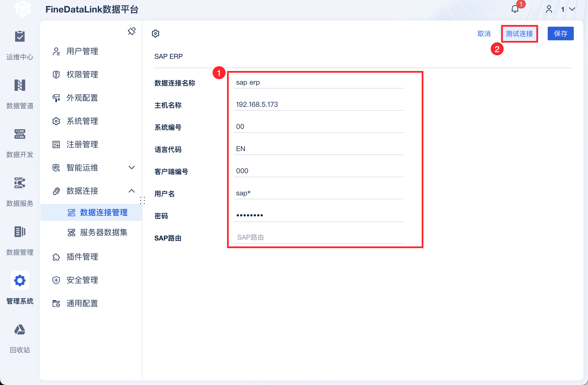Open the 数据管理 sidebar icon
Viewport: 588px width, 385px height.
[x=20, y=232]
